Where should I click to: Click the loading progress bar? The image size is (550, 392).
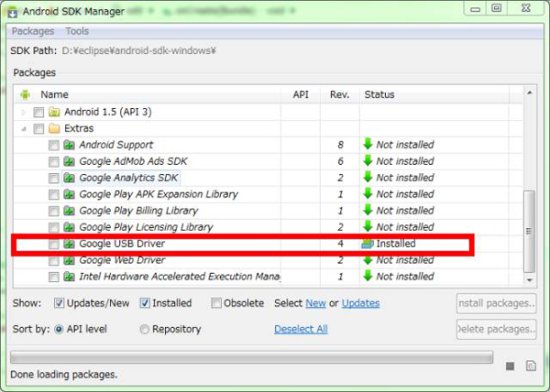click(x=251, y=357)
